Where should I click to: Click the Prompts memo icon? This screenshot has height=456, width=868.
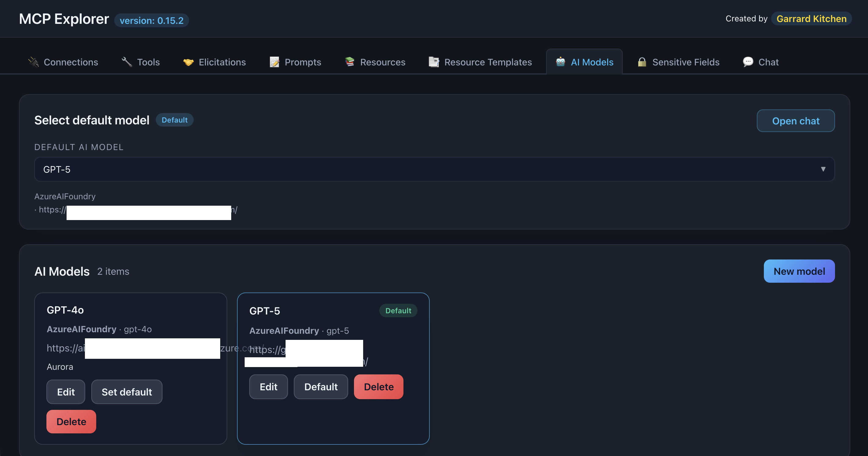click(x=274, y=62)
